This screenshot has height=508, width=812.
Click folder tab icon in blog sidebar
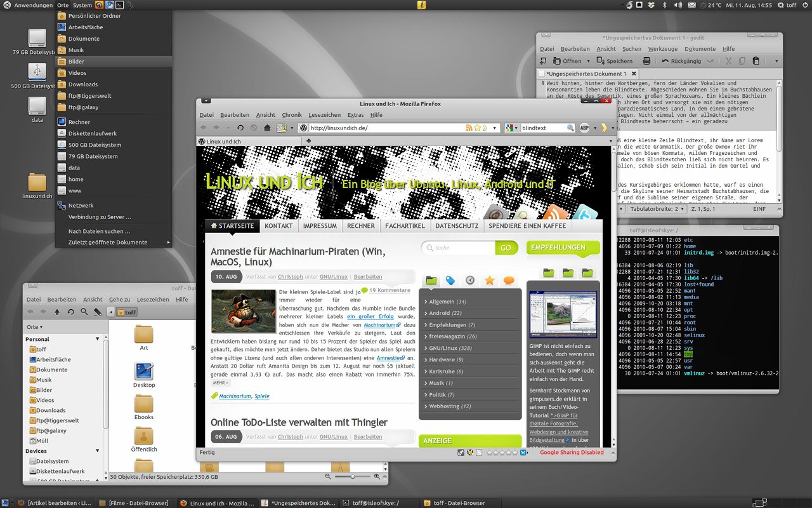(x=431, y=280)
